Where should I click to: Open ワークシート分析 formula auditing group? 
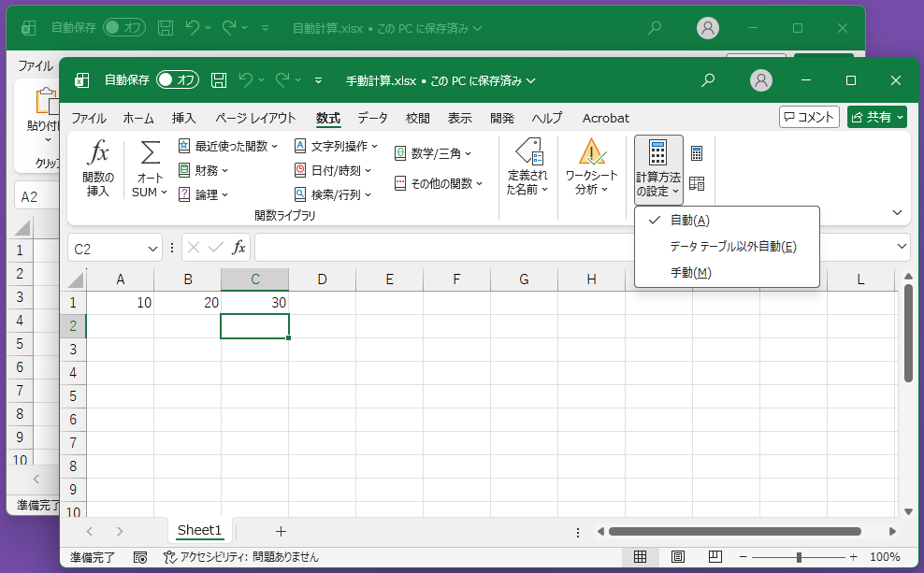pyautogui.click(x=591, y=168)
